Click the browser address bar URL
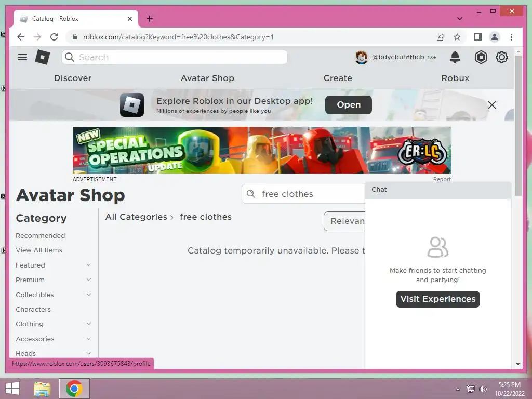 coord(179,37)
